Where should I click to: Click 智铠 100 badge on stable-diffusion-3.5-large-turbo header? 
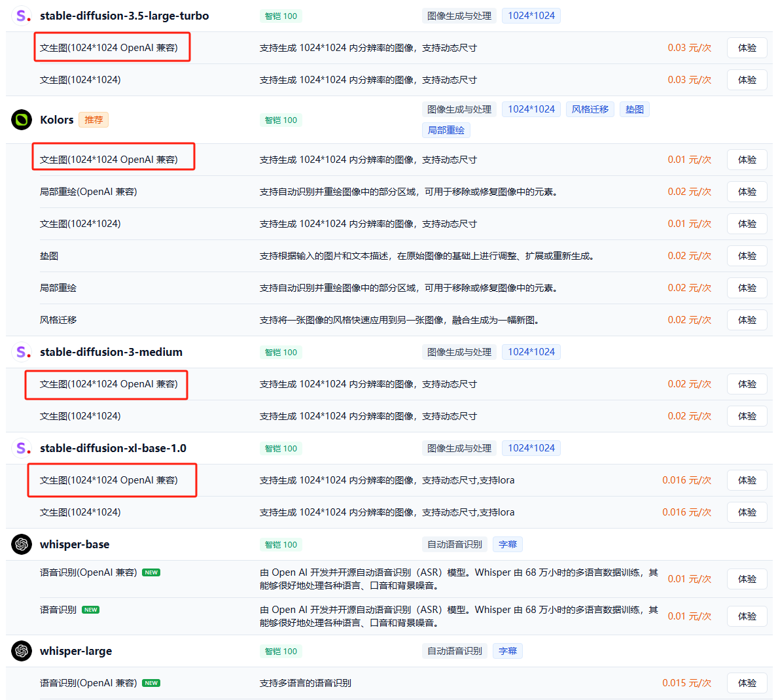281,16
